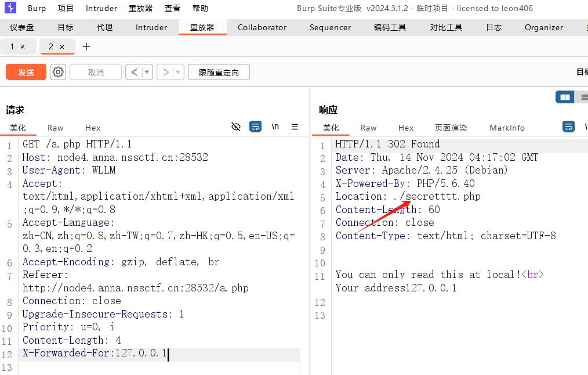Click the 'Your address127.0.0.1' response text

pyautogui.click(x=396, y=288)
